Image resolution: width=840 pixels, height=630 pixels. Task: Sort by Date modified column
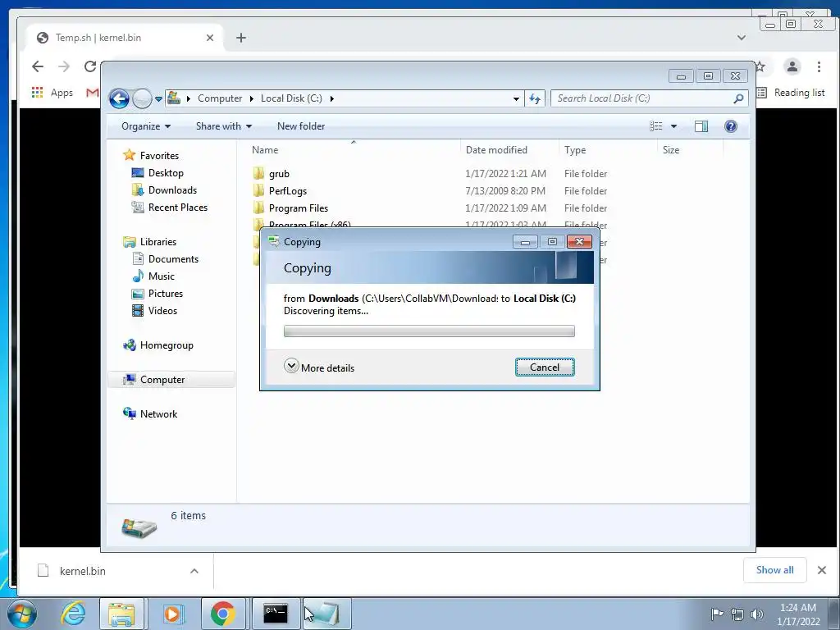[509, 150]
